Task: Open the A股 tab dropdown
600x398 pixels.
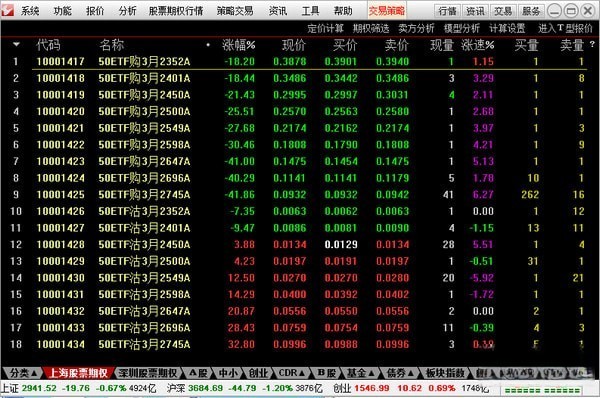Action: pos(197,373)
